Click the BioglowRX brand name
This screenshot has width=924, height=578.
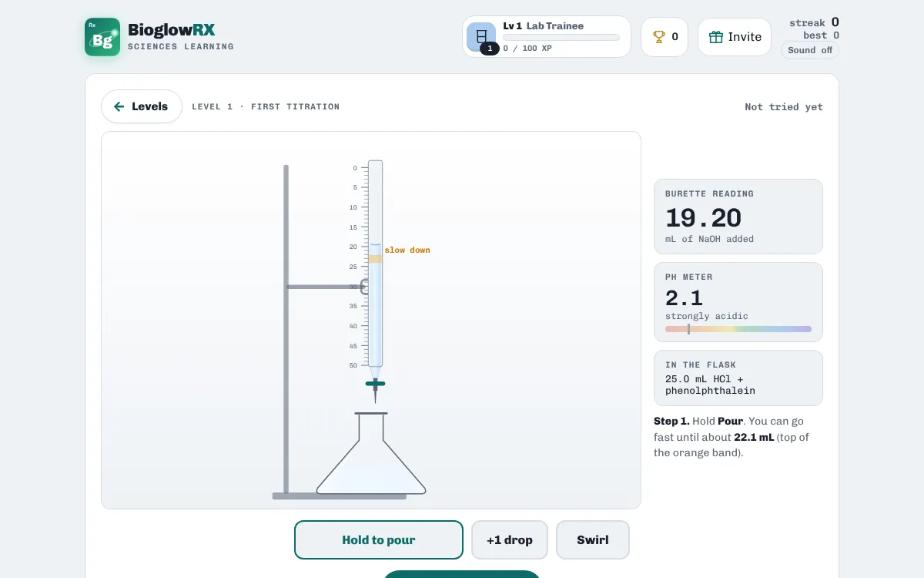pyautogui.click(x=171, y=30)
